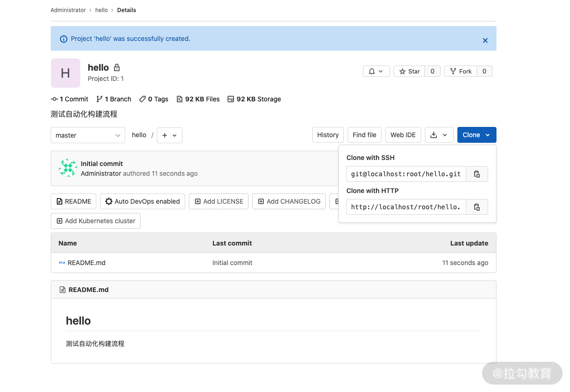Open the notification bell dropdown

(376, 71)
